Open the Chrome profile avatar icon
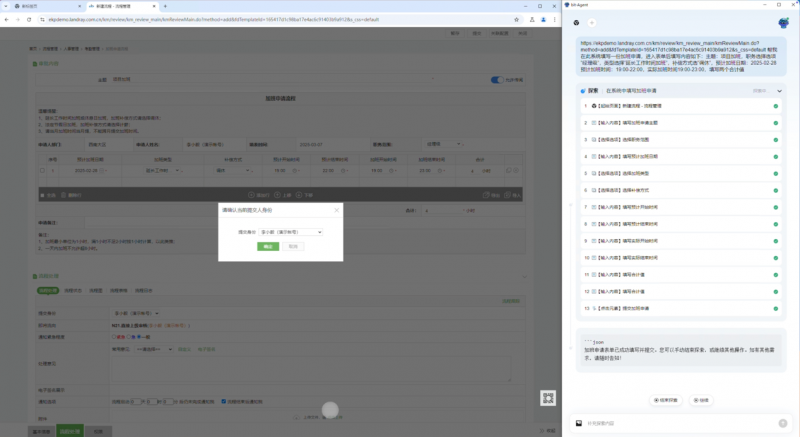This screenshot has width=800, height=437. (543, 19)
